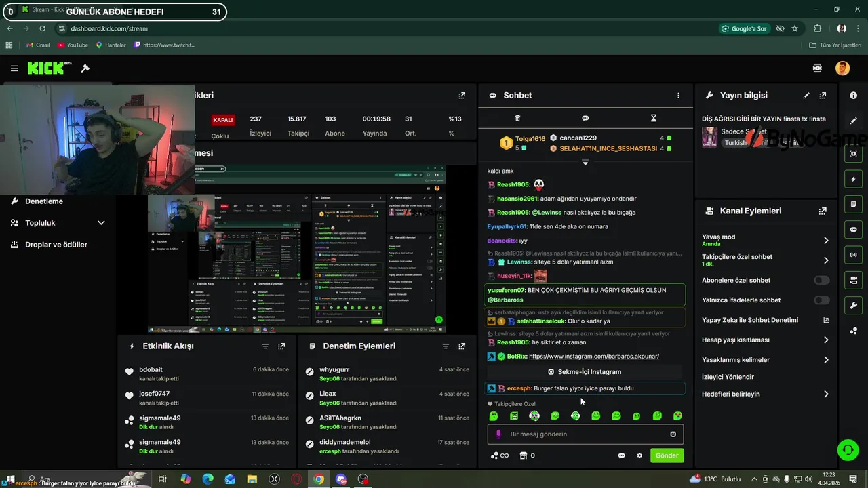Click Sekme-İçi Instagram button
Screen dimensions: 868x488
coord(585,372)
